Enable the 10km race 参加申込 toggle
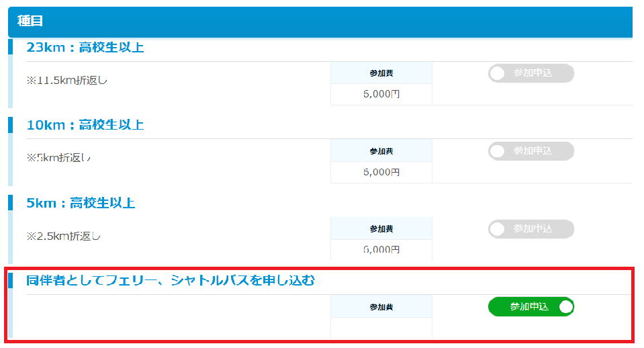The height and width of the screenshot is (348, 644). pyautogui.click(x=531, y=151)
